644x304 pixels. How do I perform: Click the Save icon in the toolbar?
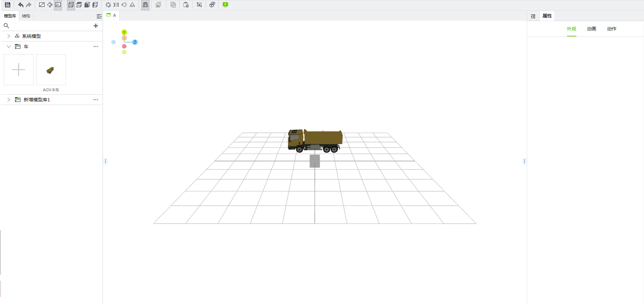[7, 5]
